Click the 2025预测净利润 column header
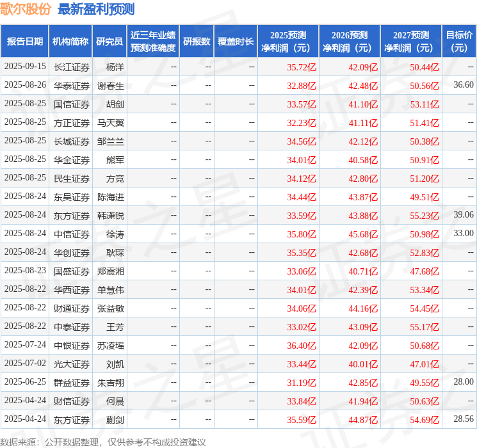The width and height of the screenshot is (477, 448). point(287,41)
